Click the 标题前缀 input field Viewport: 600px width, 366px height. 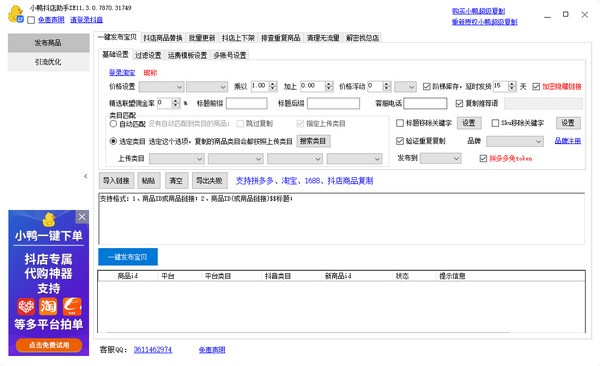(247, 103)
